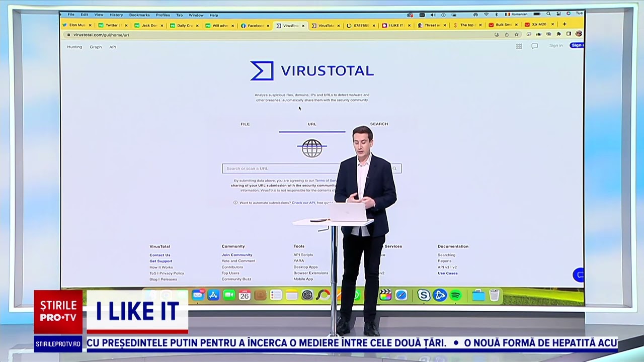Click the globe URL scan icon

click(312, 148)
